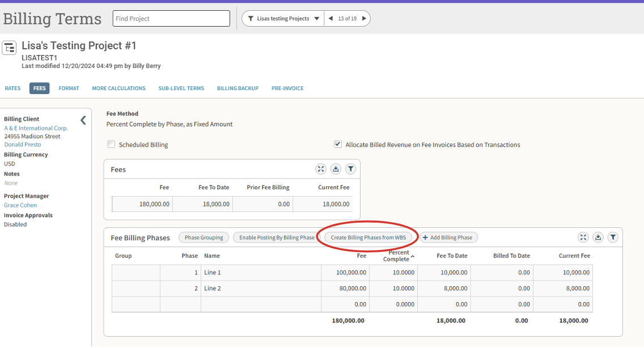The height and width of the screenshot is (348, 644).
Task: Click the Billed To Date column header
Action: pyautogui.click(x=512, y=256)
